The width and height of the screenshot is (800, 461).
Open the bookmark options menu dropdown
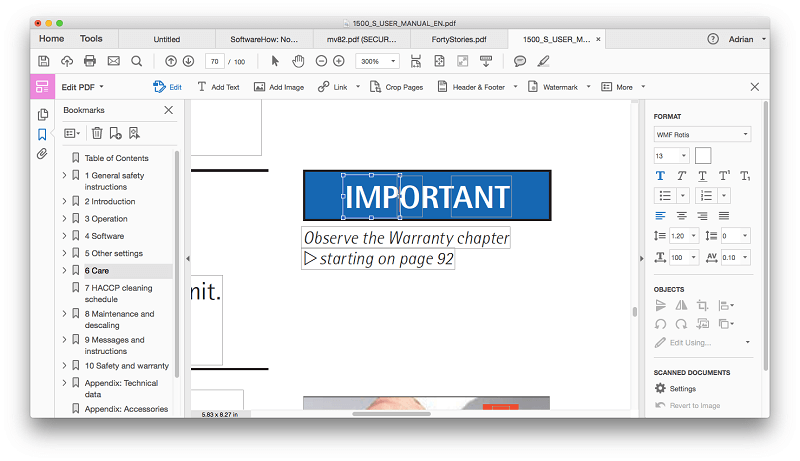tap(72, 133)
